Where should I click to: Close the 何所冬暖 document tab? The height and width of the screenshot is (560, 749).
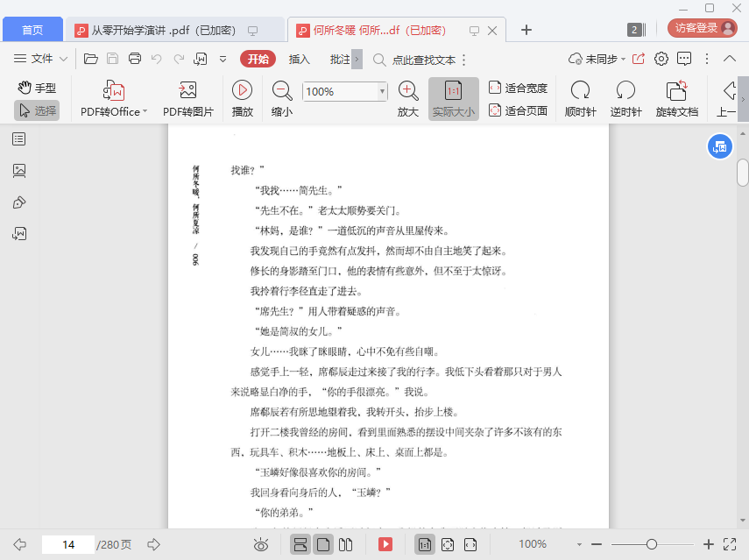492,31
